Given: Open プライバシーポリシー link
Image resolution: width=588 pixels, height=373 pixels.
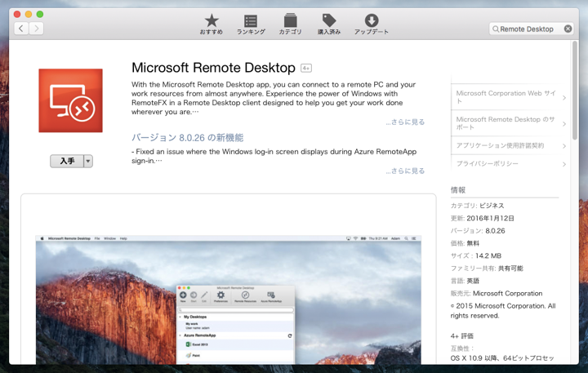Looking at the screenshot, I should (487, 163).
